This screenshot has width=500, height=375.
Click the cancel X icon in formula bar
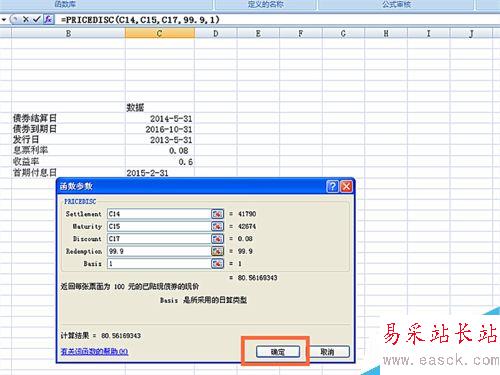(26, 19)
